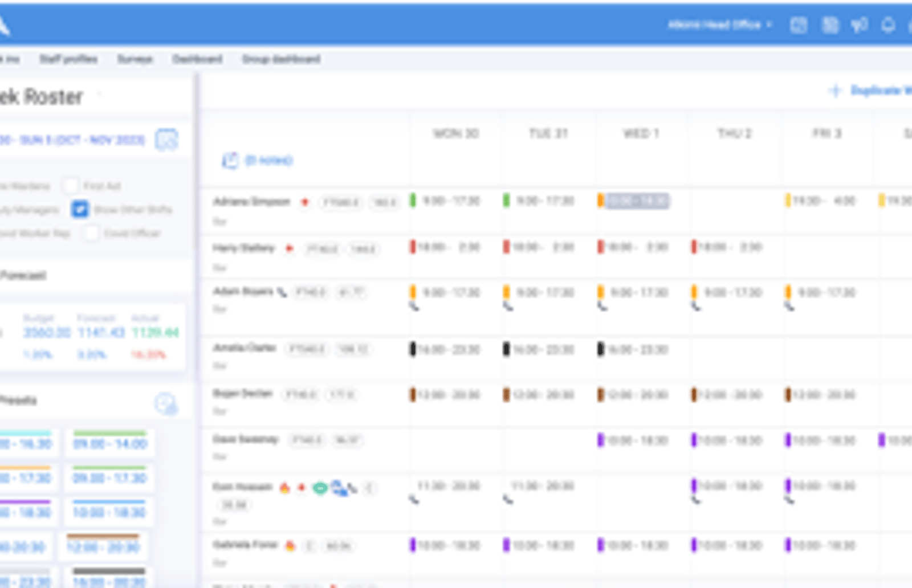Select the grey 16:00 preset in right column

pyautogui.click(x=109, y=578)
